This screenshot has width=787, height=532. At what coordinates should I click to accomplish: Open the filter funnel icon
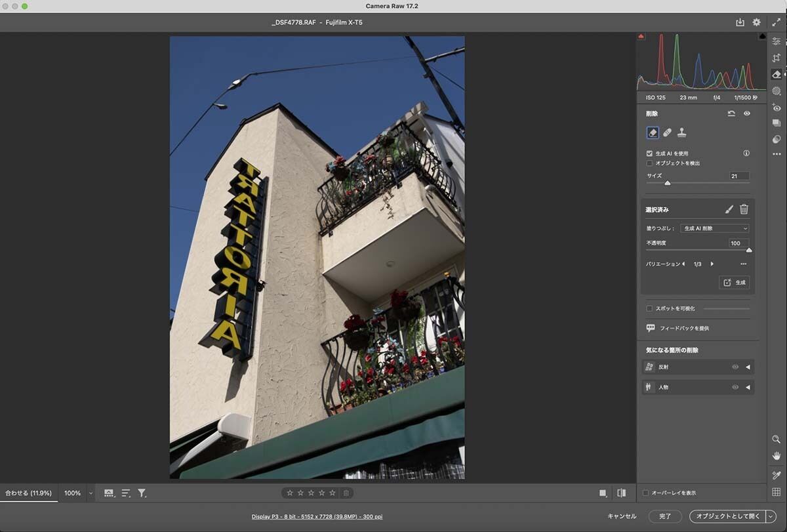pyautogui.click(x=142, y=493)
